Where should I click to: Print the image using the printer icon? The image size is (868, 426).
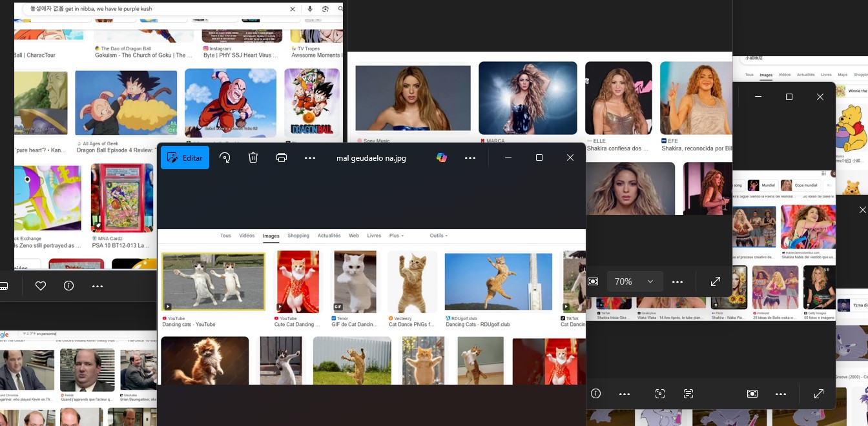pyautogui.click(x=282, y=157)
